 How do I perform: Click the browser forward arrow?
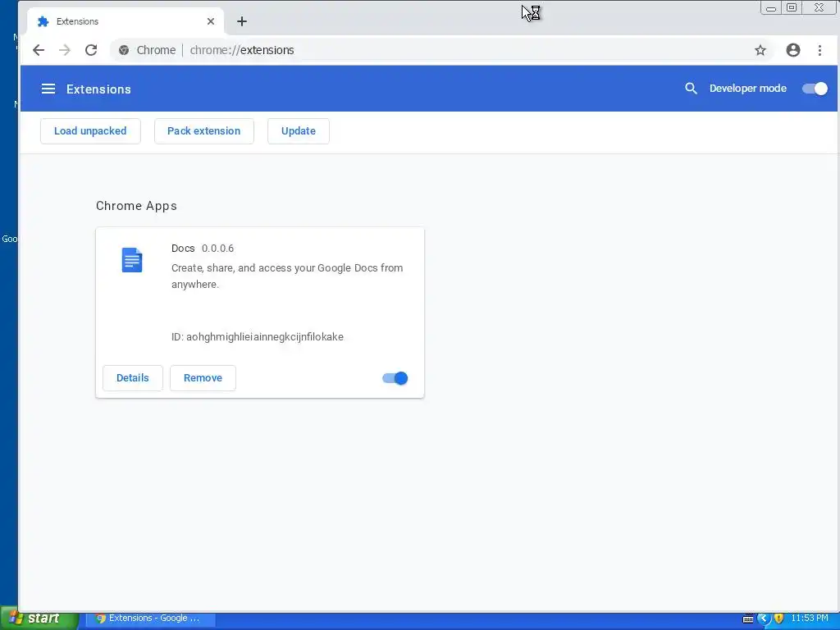tap(65, 50)
